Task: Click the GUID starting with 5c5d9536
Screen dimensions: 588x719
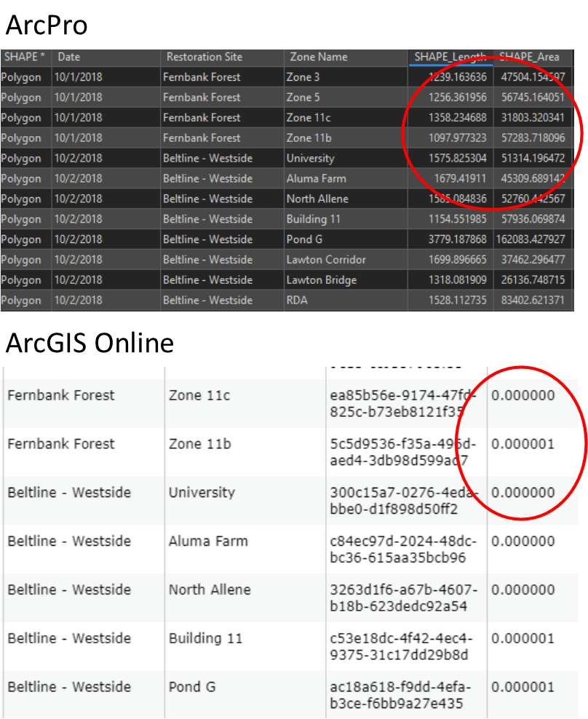Action: tap(403, 452)
